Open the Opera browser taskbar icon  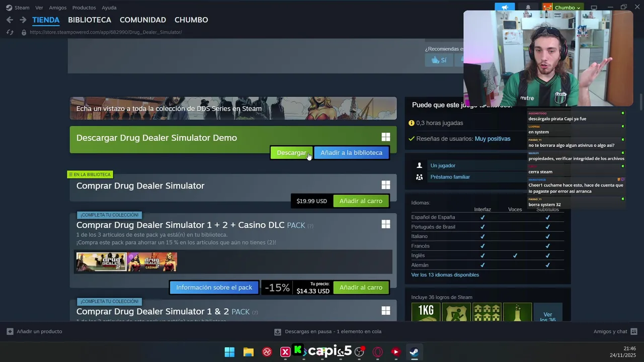coord(378,352)
